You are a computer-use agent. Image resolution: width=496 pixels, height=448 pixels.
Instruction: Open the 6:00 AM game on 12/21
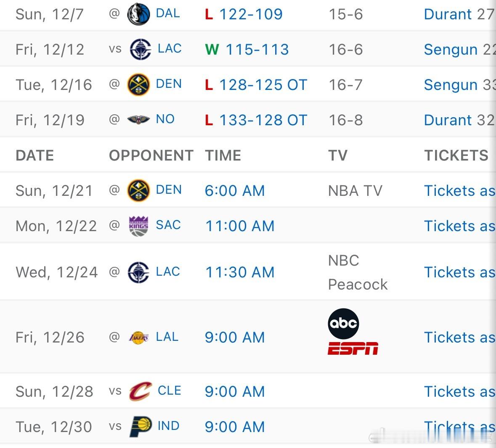tap(235, 191)
